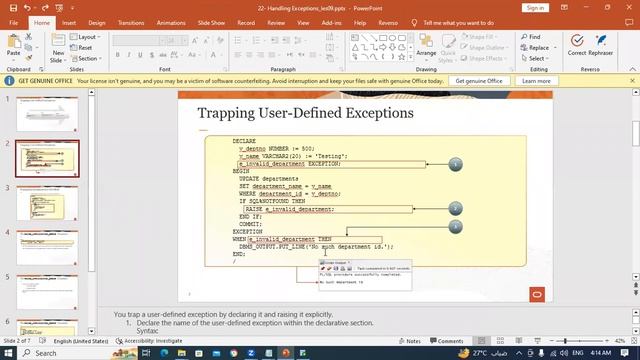
Task: Click Learn more in the warning bar
Action: (x=536, y=81)
